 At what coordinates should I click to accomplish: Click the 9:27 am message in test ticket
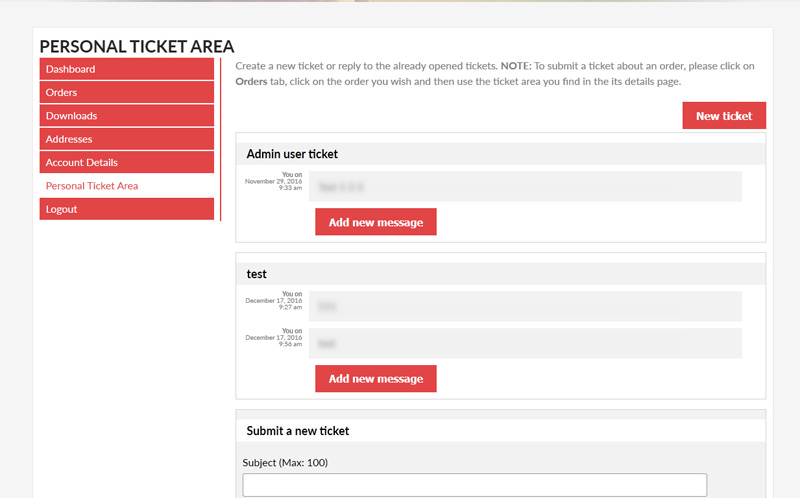[525, 306]
